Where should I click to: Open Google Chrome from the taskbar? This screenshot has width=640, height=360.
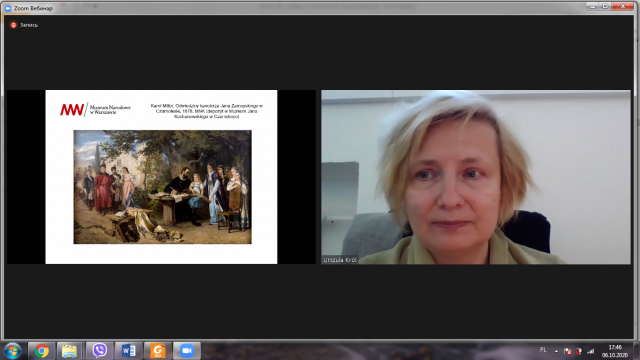pos(41,351)
